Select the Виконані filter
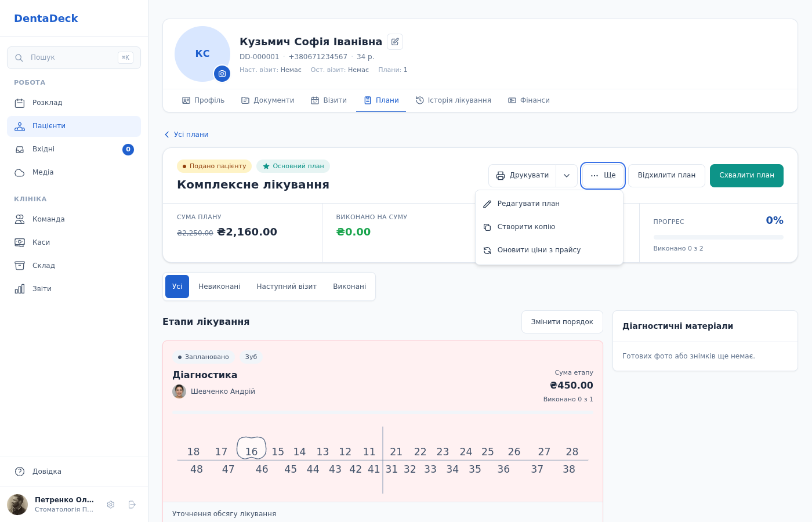 [x=349, y=287]
